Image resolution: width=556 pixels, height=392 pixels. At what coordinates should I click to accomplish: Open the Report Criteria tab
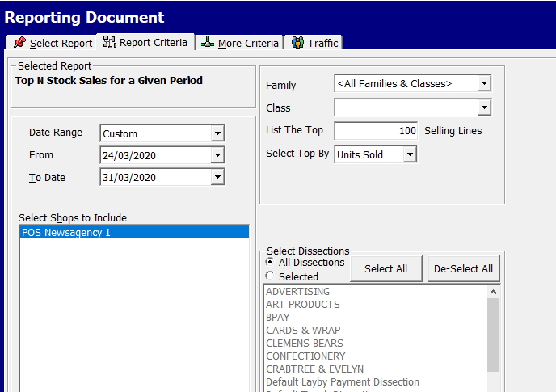pyautogui.click(x=145, y=42)
